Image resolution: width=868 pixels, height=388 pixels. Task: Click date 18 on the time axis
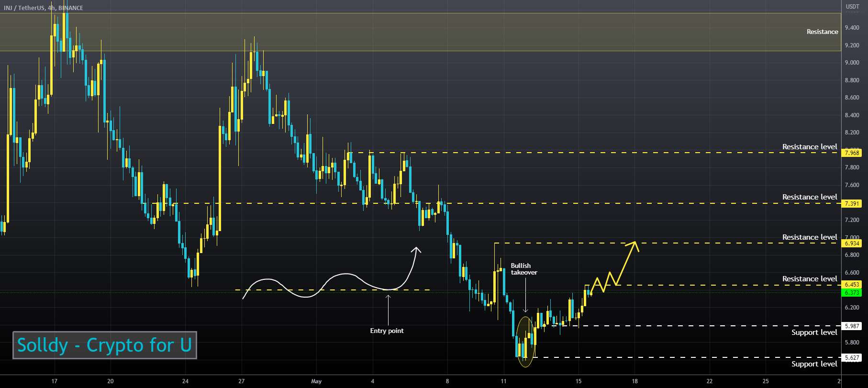(634, 381)
